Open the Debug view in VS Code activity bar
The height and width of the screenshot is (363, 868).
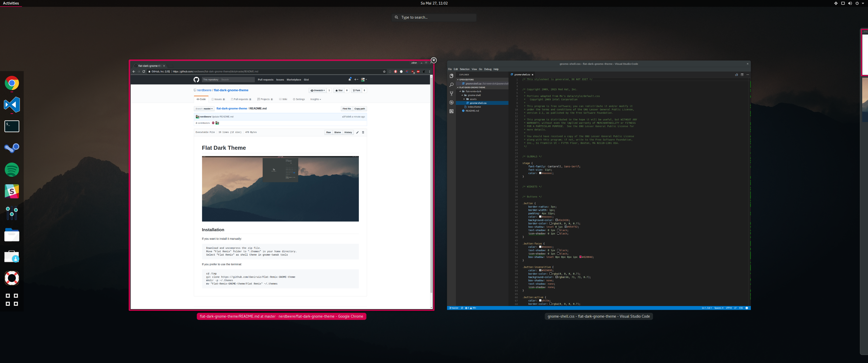[x=451, y=102]
